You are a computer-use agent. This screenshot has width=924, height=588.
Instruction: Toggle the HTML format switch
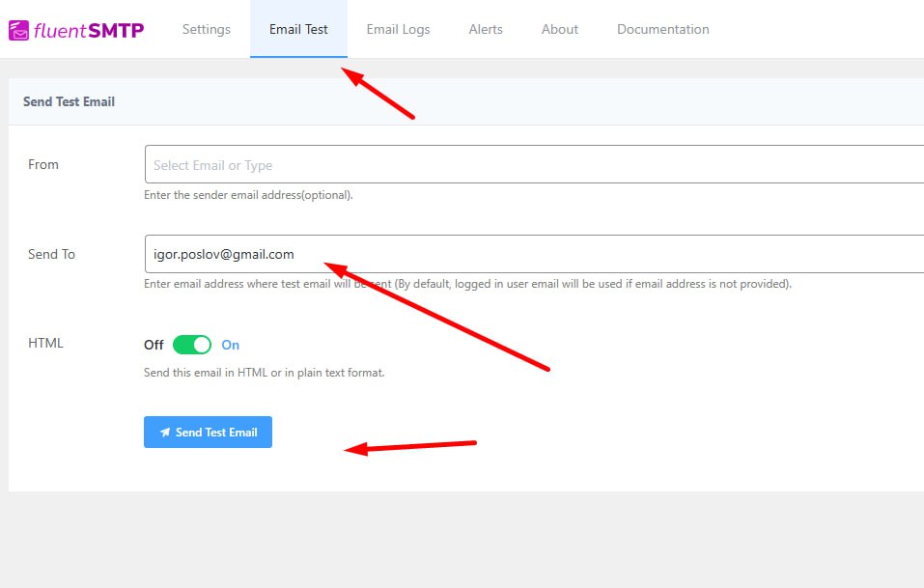pos(192,345)
